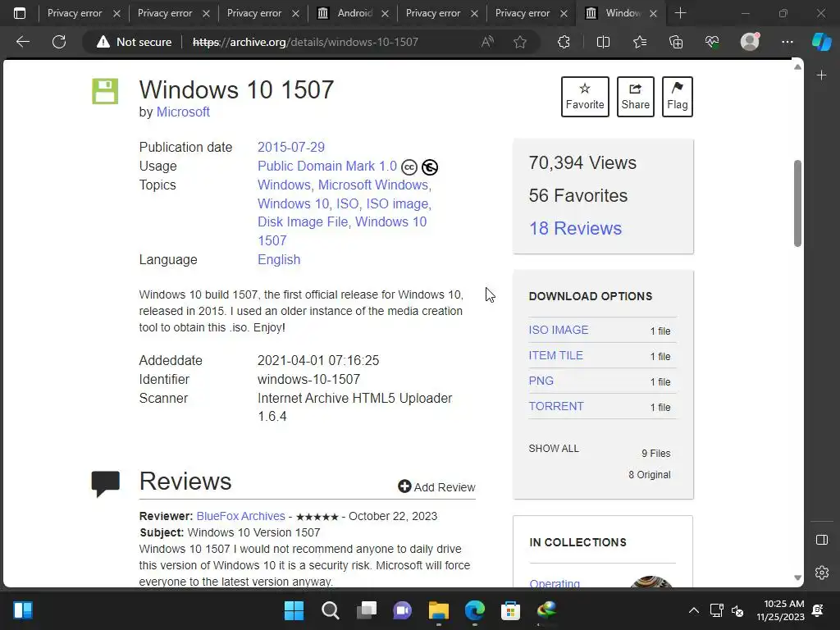
Task: Open Settings and more ellipsis
Action: click(787, 42)
